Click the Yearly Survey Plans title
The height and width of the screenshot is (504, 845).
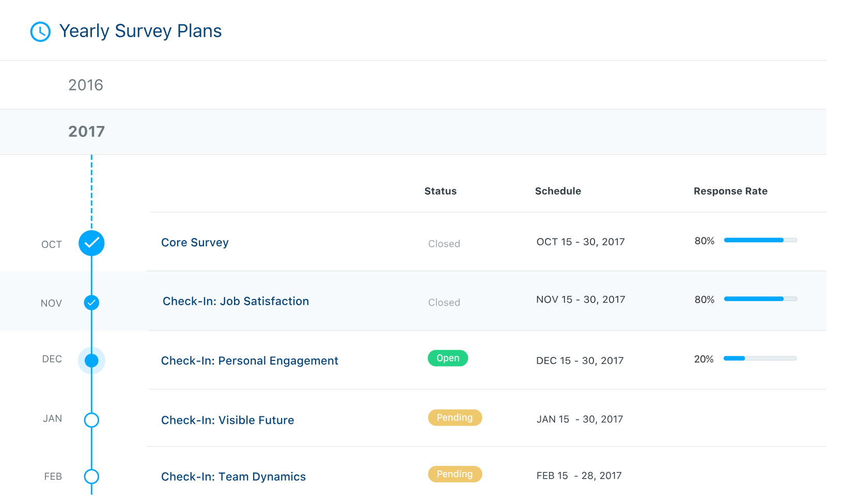tap(140, 31)
